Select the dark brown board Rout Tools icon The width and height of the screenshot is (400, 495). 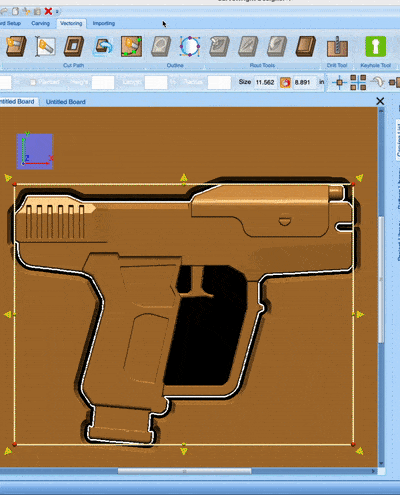point(306,46)
